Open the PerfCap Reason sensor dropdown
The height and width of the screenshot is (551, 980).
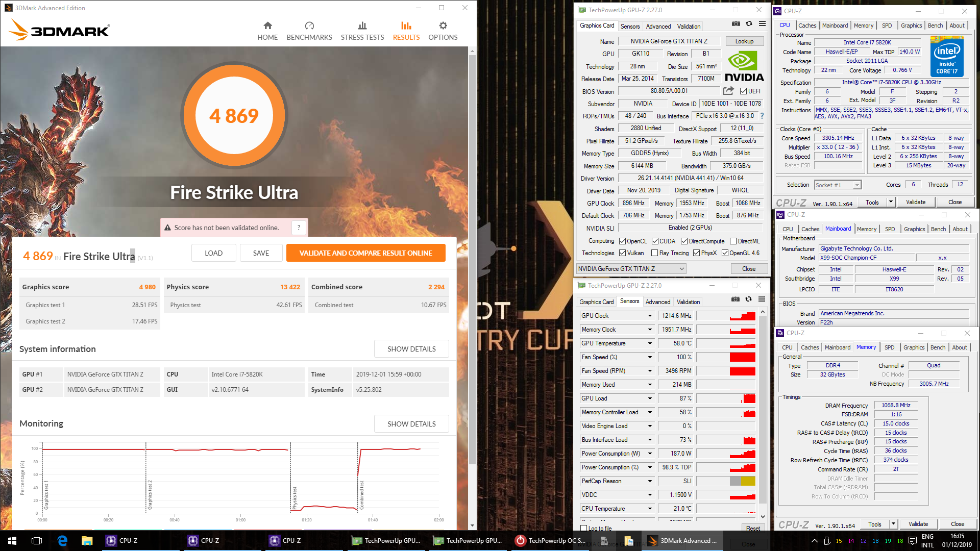coord(650,481)
